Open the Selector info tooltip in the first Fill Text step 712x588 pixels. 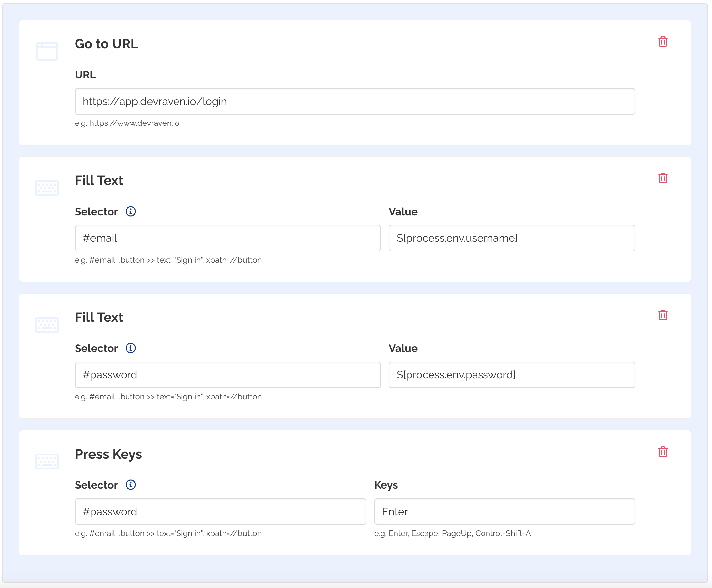tap(131, 211)
